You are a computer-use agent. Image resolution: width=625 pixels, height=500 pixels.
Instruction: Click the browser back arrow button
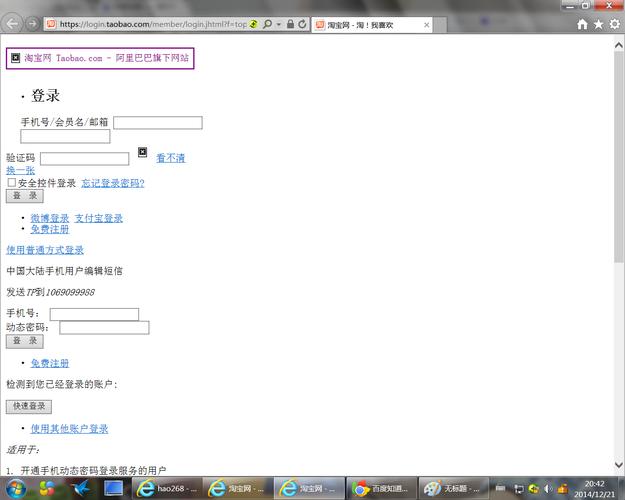click(12, 24)
